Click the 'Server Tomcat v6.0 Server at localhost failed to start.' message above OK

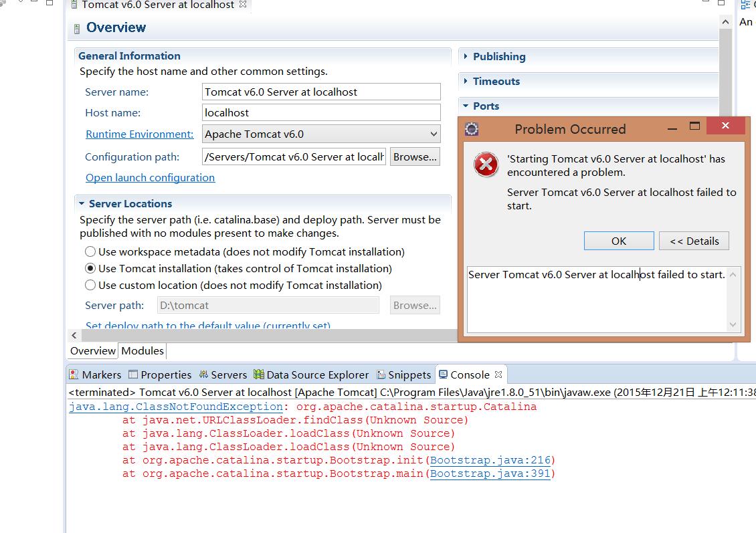[x=622, y=199]
